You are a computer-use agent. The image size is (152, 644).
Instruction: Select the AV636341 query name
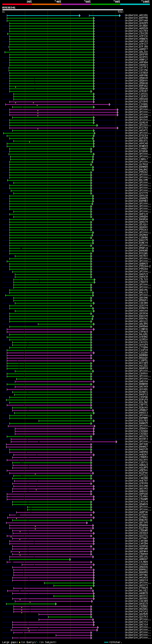point(9,8)
